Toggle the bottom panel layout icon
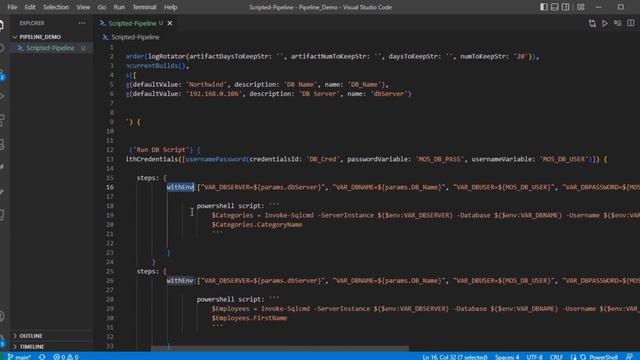Screen dimensions: 640x360 point(555,7)
